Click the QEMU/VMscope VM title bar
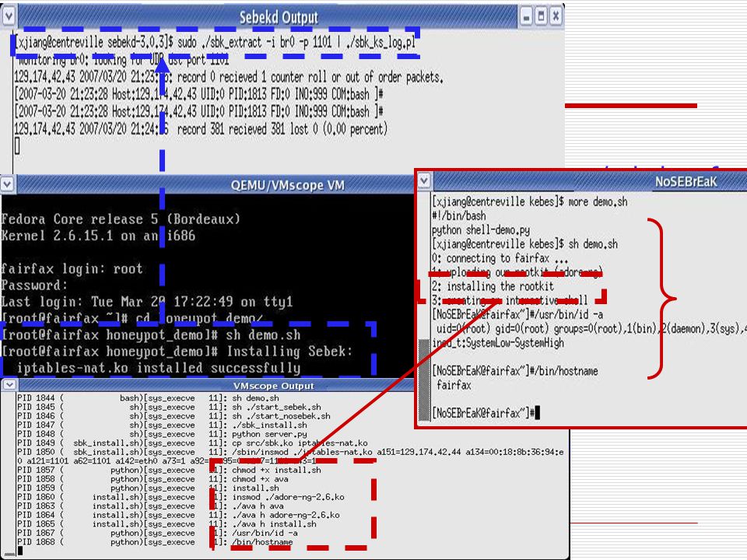Viewport: 747px width, 560px height. 287,185
